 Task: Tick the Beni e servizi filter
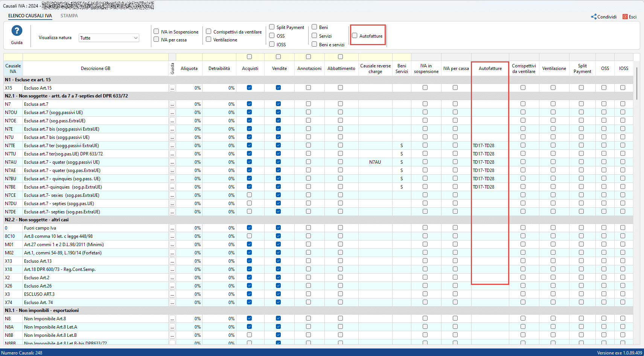point(314,44)
